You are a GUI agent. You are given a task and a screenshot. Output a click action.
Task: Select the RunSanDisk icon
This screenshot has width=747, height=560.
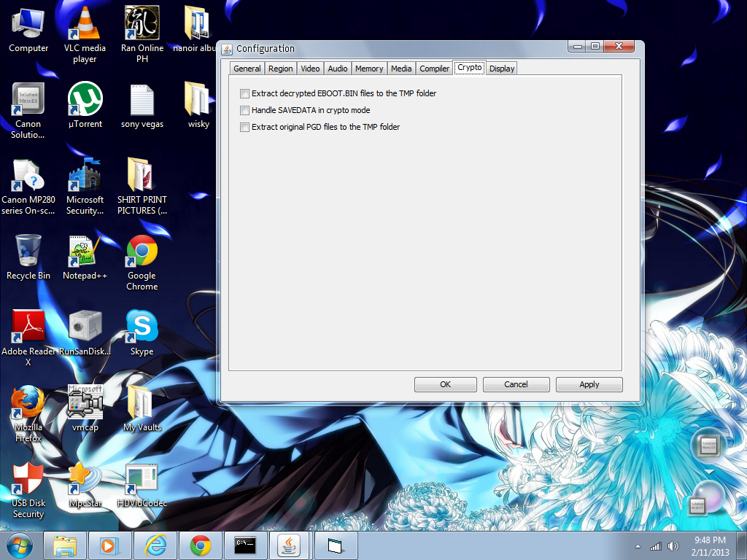click(x=85, y=332)
